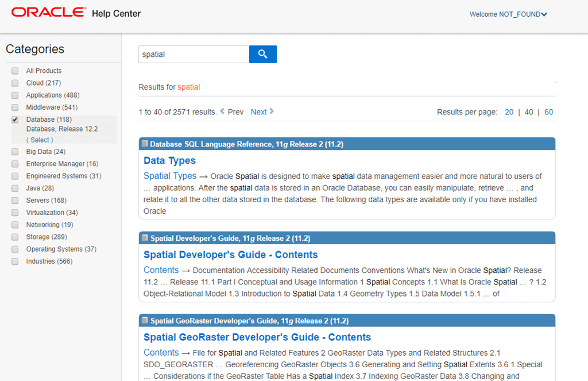This screenshot has height=381, width=588.
Task: Click the red spatial term in results heading
Action: point(188,87)
